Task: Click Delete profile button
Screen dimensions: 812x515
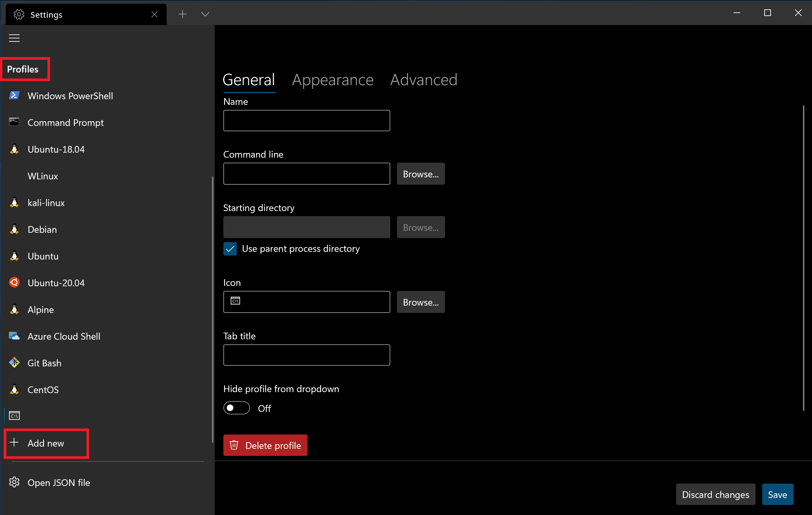Action: [265, 445]
